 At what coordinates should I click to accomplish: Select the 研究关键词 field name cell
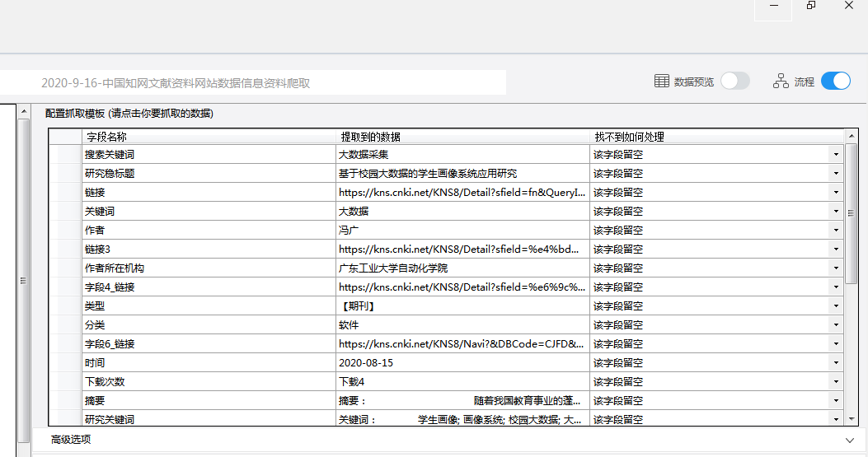tap(209, 419)
